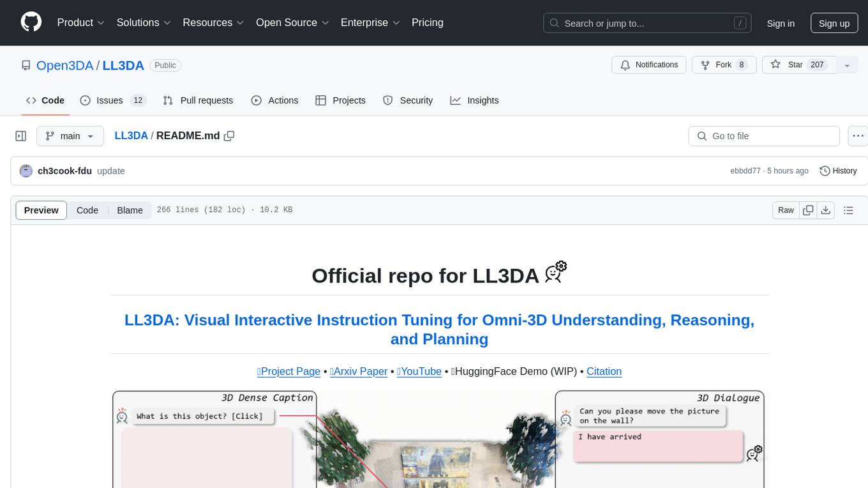The width and height of the screenshot is (868, 488).
Task: Open the Open3DA owner page
Action: click(x=65, y=65)
